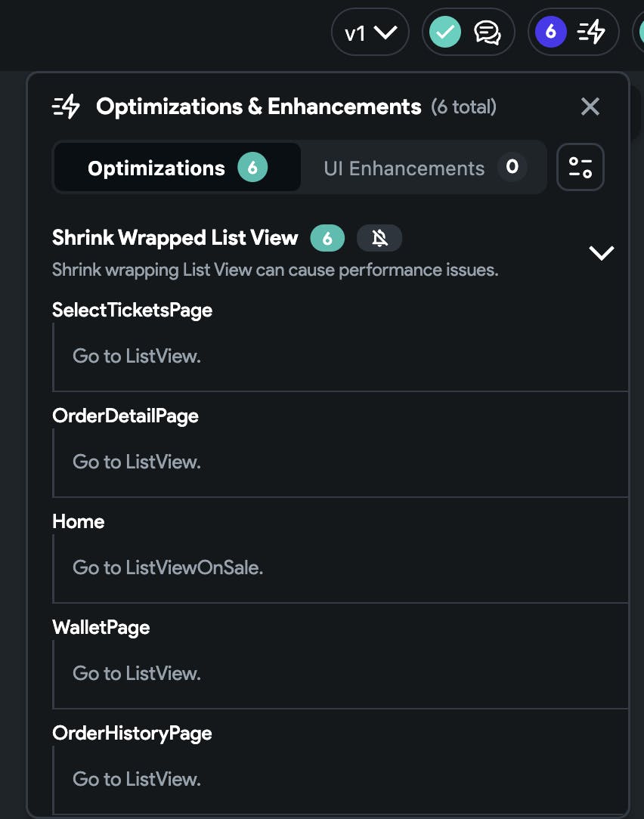Go to ListView under OrderHistoryPage
The image size is (644, 819).
[x=136, y=779]
